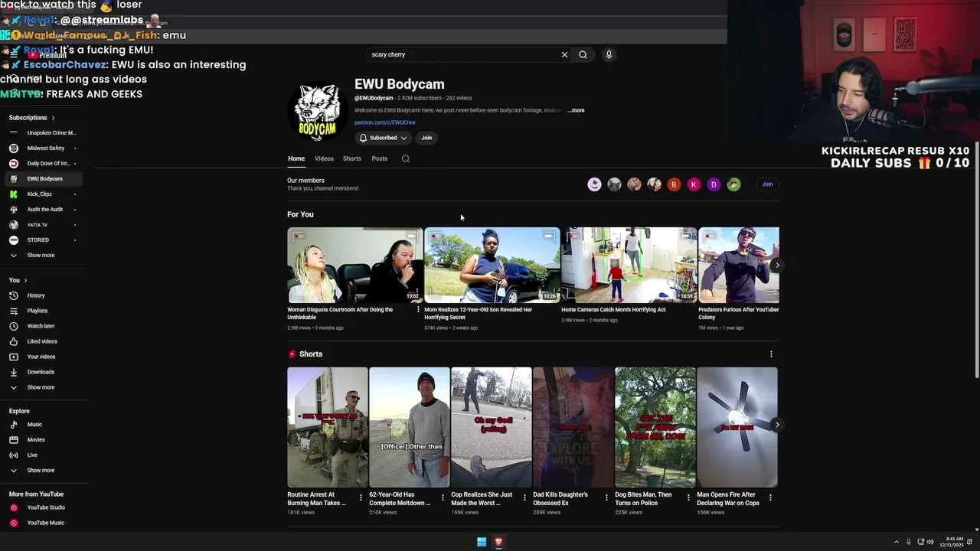Open the EWU Bodycam channel avatar
The image size is (980, 551).
pos(317,112)
